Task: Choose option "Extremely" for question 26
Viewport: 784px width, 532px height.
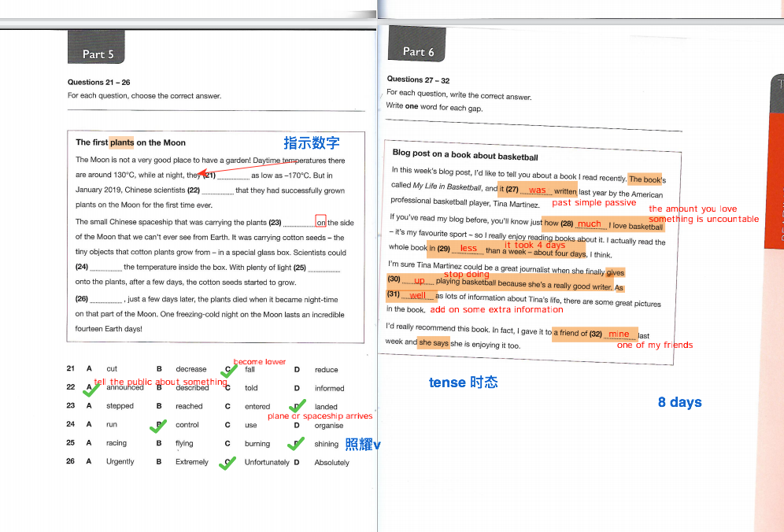Action: point(191,462)
